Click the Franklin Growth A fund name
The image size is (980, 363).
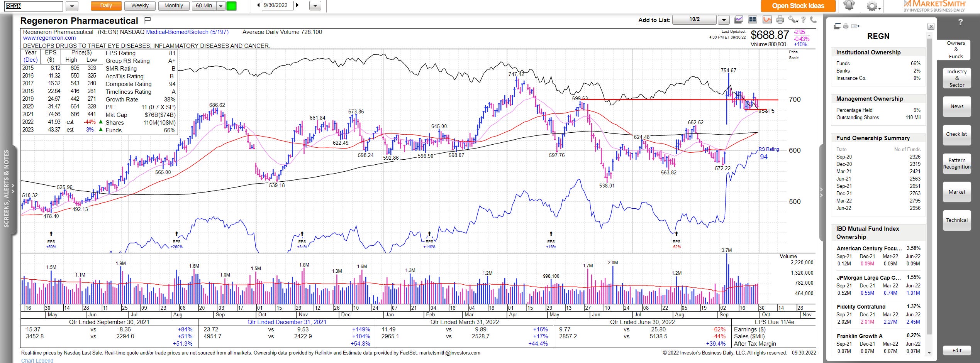[x=860, y=336]
